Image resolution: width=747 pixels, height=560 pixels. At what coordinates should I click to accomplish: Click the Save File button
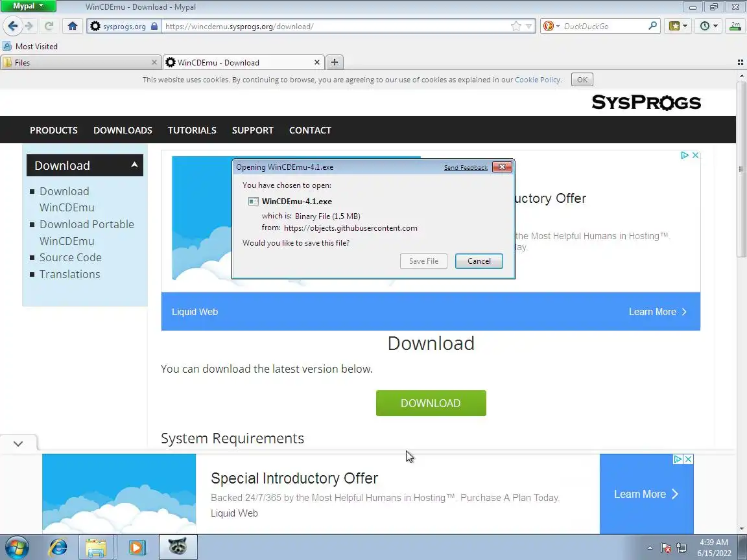point(423,261)
